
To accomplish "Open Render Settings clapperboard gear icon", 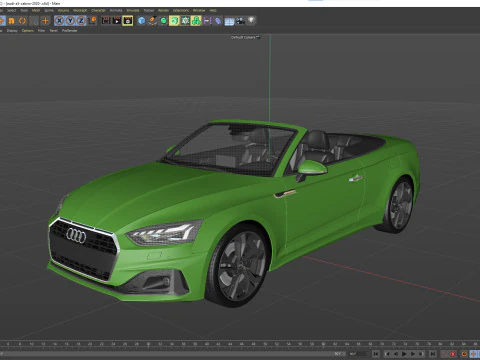I will coord(128,21).
